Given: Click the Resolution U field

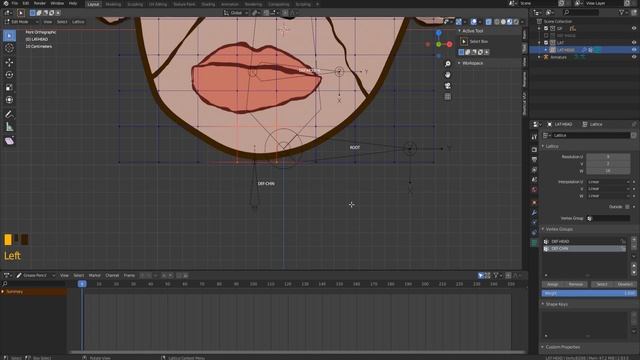Looking at the screenshot, I should coord(608,157).
